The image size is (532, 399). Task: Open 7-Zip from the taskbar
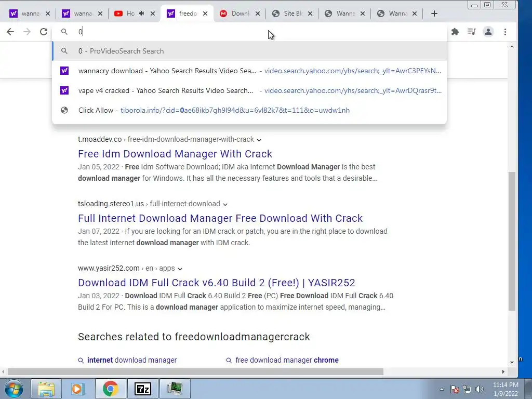(x=142, y=389)
